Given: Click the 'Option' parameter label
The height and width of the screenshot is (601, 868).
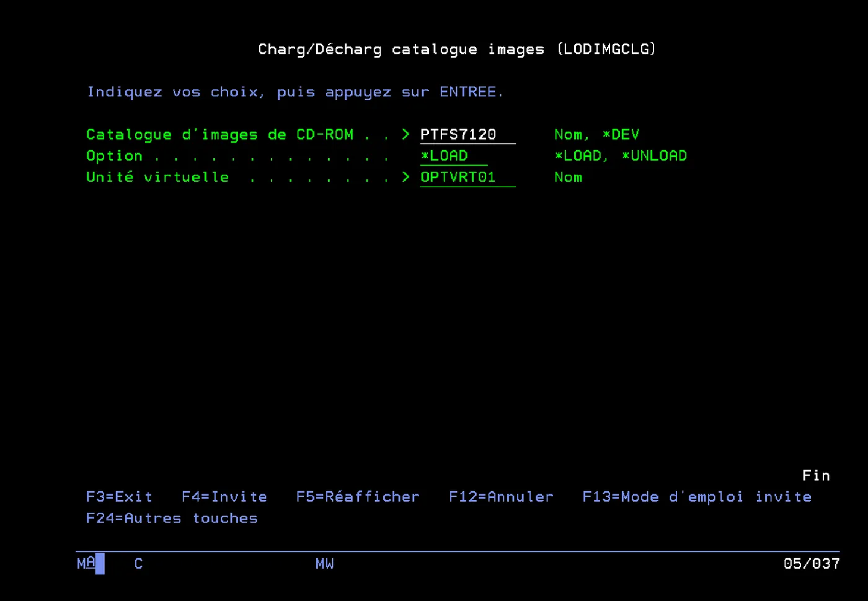Looking at the screenshot, I should [114, 156].
